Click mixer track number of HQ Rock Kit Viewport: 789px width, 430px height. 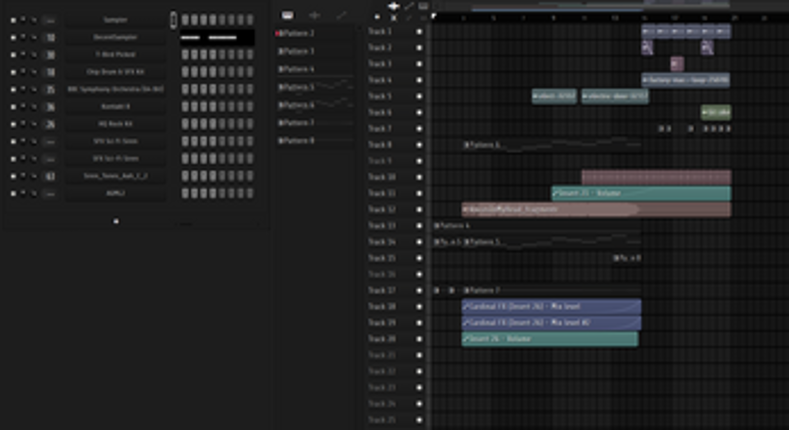50,124
